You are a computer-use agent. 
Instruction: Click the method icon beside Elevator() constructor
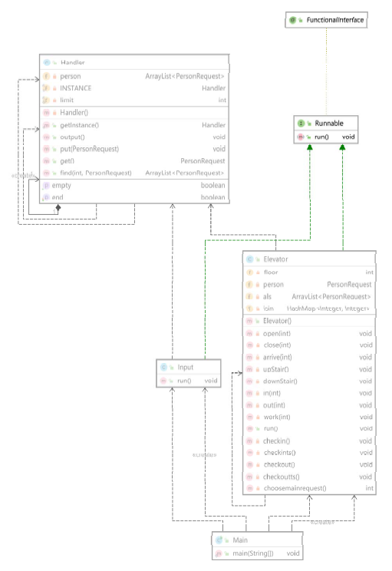pyautogui.click(x=249, y=321)
